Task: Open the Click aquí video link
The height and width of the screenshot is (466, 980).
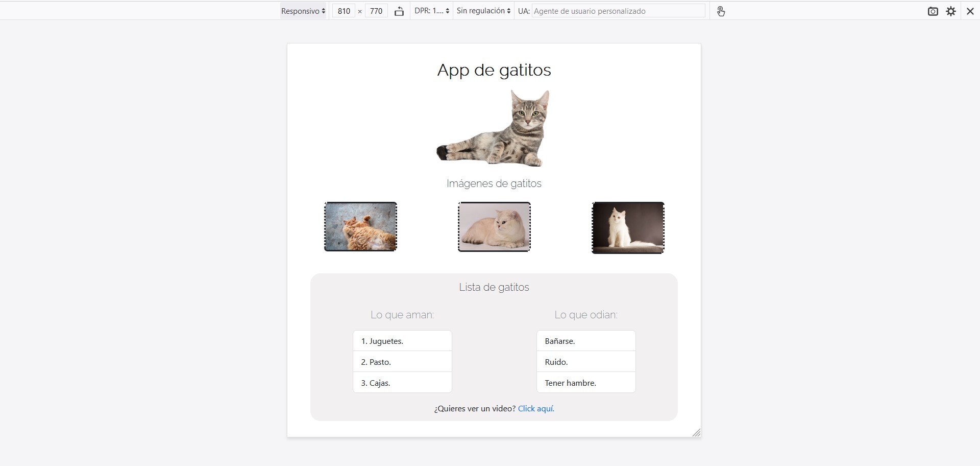Action: click(x=535, y=408)
